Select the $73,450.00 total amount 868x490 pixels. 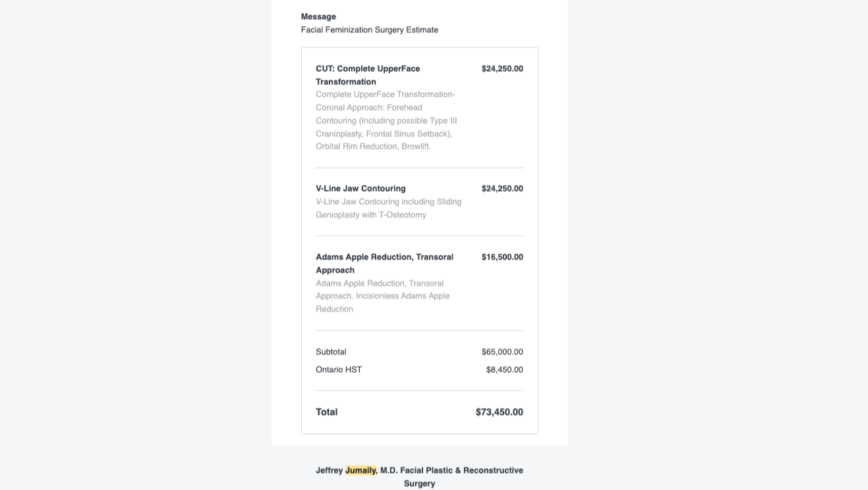[x=500, y=412]
